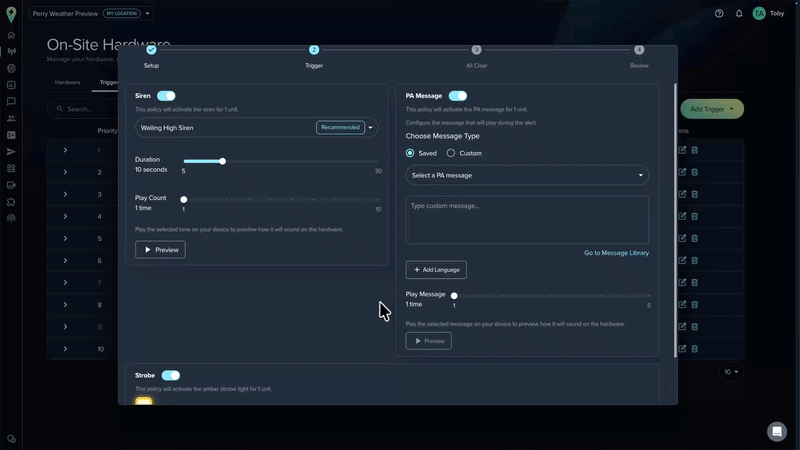Open the grid widgets sidebar icon

click(x=11, y=168)
